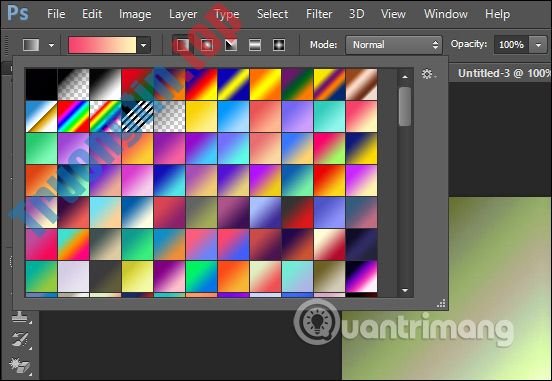
Task: Click the picker resize grip corner
Action: (441, 304)
